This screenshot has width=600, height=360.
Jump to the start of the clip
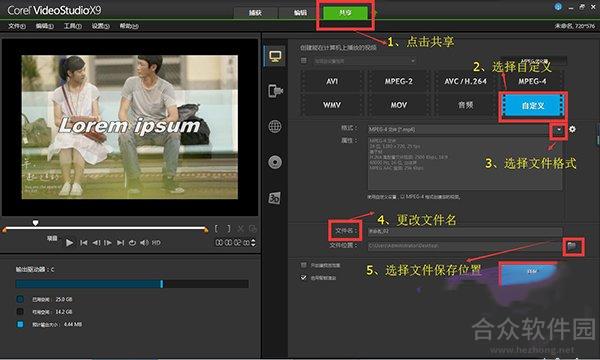tap(83, 243)
